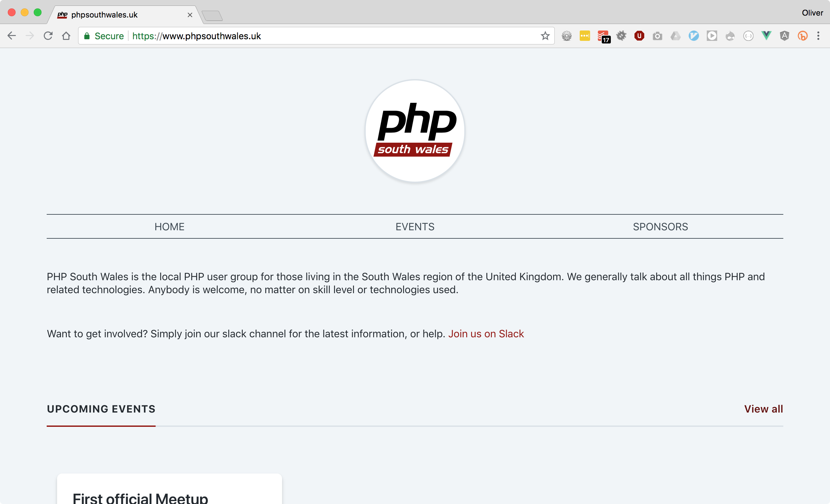Click the yellow password manager extension
Viewport: 830px width, 504px height.
tap(585, 36)
